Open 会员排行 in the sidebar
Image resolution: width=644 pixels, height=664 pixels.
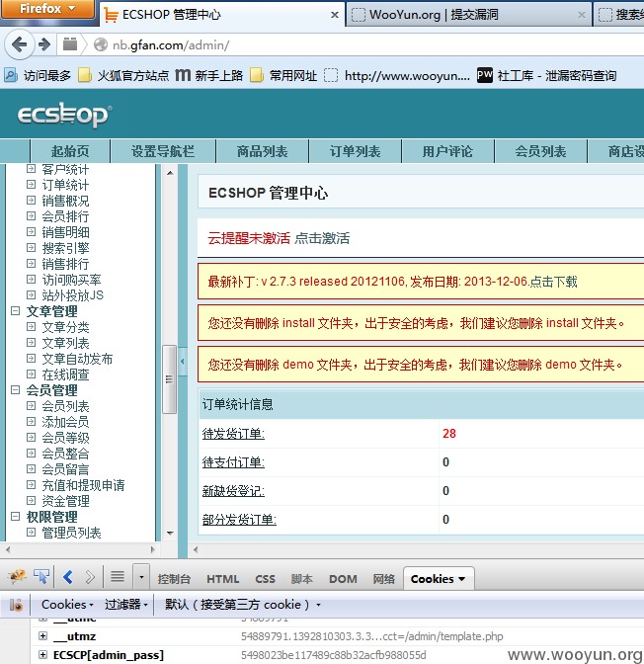pyautogui.click(x=65, y=216)
